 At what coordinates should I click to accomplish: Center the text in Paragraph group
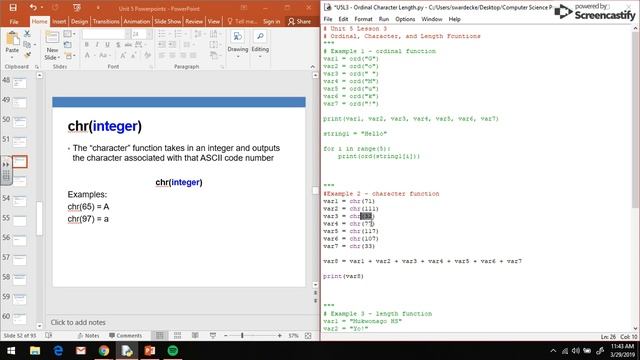point(172,55)
